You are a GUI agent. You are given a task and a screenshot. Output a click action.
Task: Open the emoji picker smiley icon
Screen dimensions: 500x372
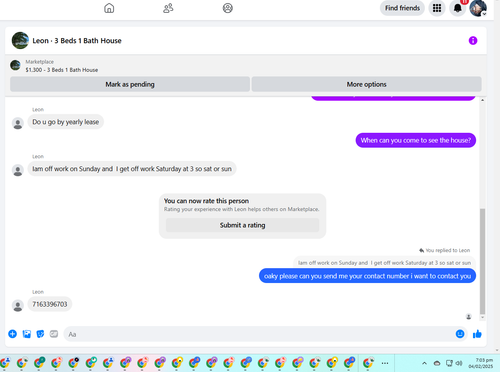pyautogui.click(x=460, y=334)
